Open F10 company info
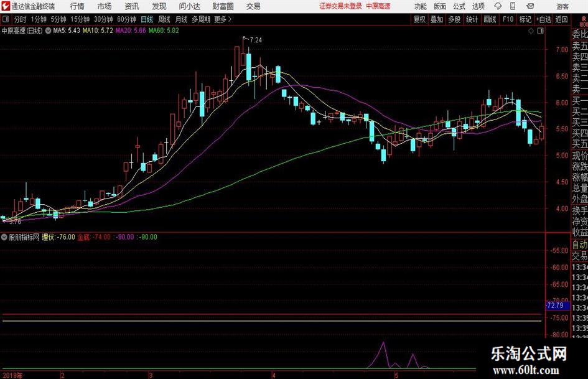The image size is (588, 379). click(508, 19)
